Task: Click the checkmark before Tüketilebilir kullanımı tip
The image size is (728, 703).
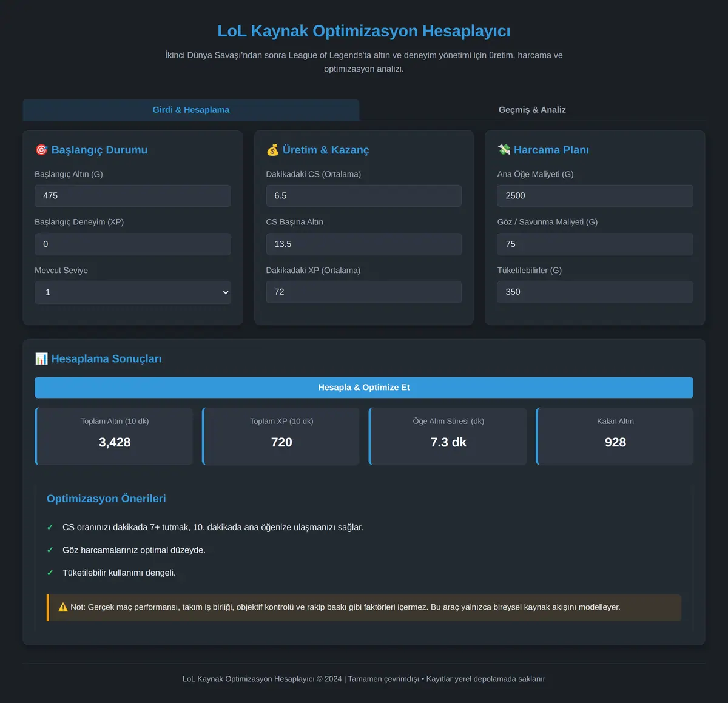Action: click(50, 573)
